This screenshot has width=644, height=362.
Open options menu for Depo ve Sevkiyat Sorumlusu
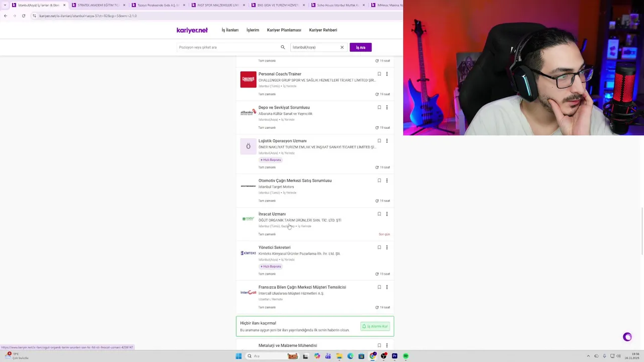click(x=387, y=107)
